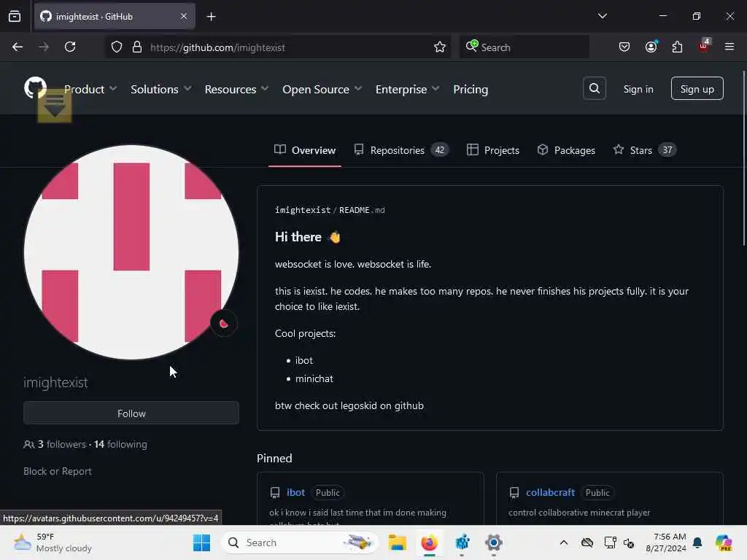Click the Firefox taskbar icon

click(429, 542)
